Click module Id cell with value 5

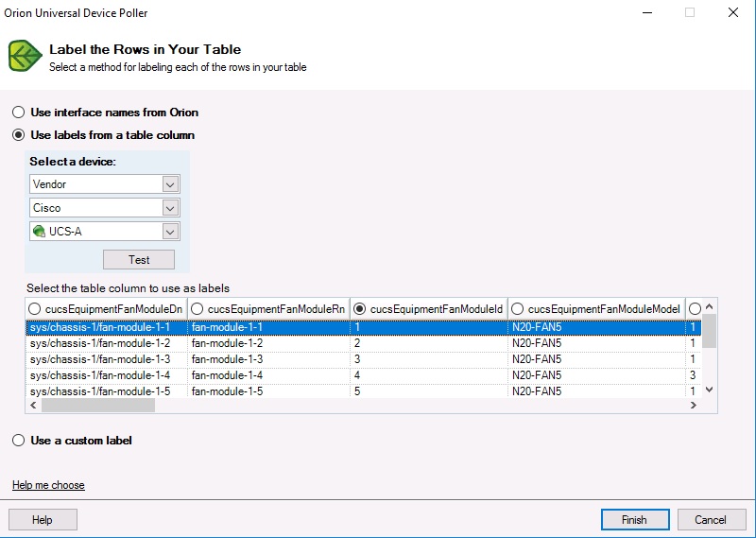pyautogui.click(x=429, y=390)
